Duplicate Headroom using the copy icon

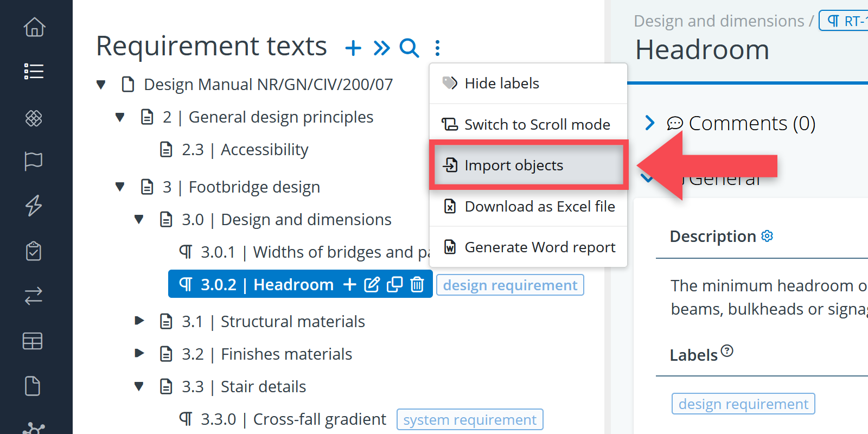[x=394, y=284]
